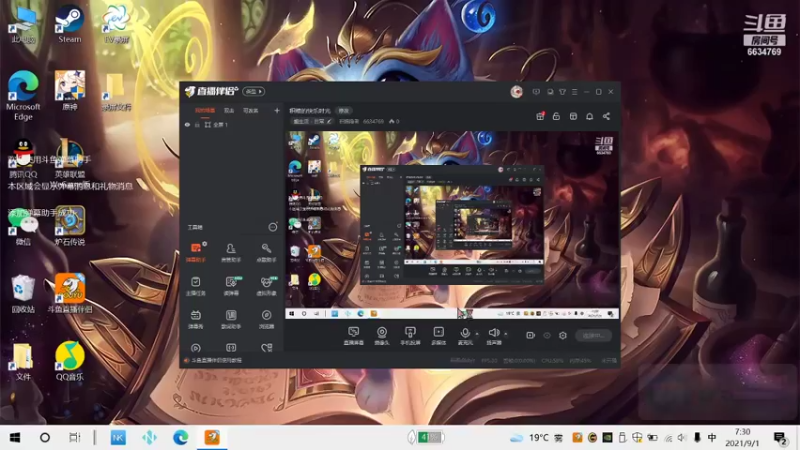The image size is (800, 450).
Task: Open 炉石传说 desktop shortcut
Action: (x=69, y=226)
